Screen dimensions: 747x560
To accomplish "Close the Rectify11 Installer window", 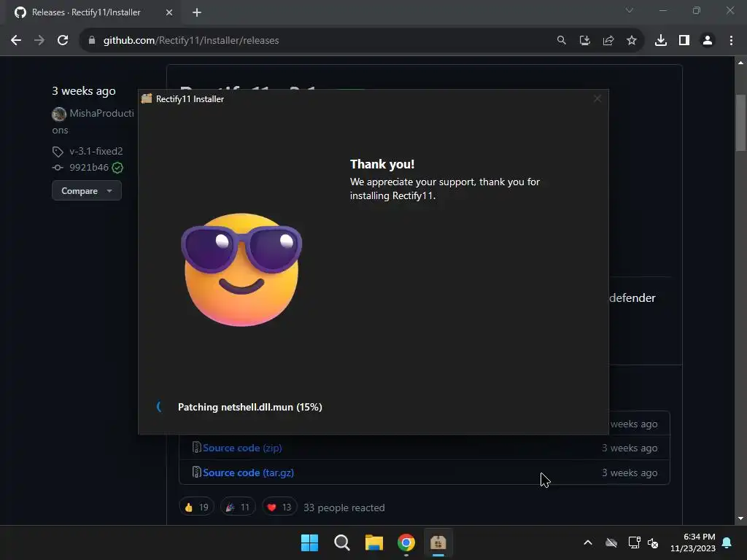I will click(x=597, y=98).
